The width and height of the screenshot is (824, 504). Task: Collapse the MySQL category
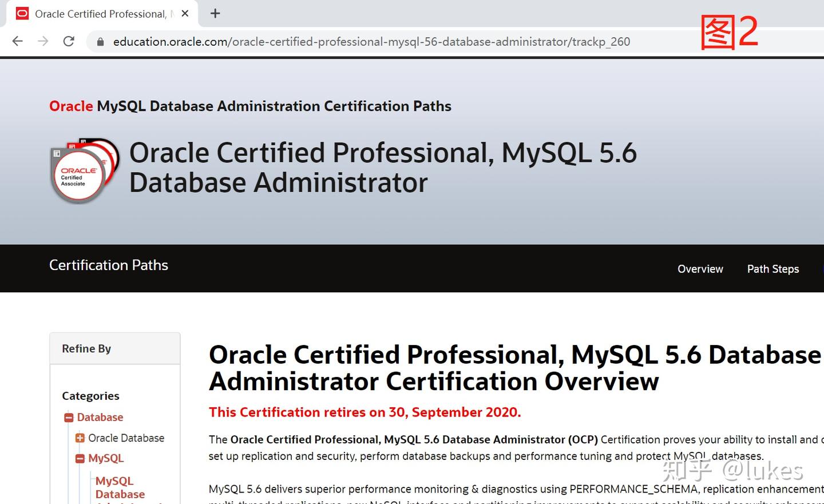[x=80, y=458]
